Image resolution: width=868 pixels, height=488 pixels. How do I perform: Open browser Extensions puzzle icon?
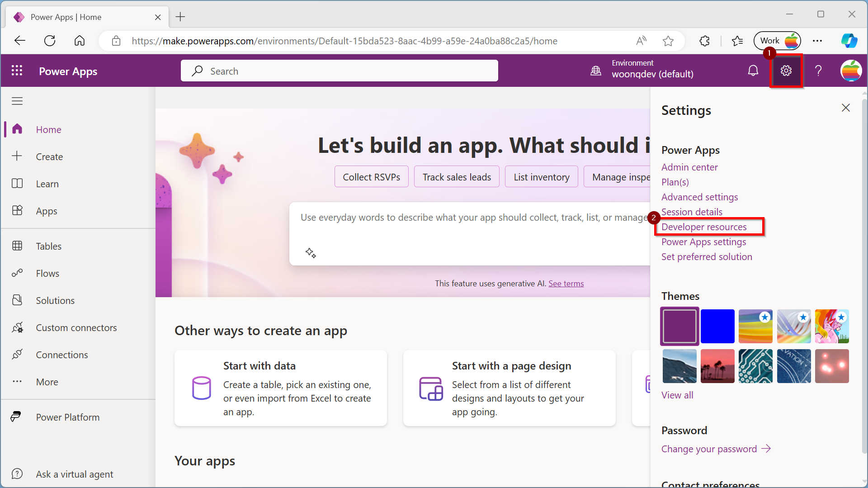(x=704, y=41)
